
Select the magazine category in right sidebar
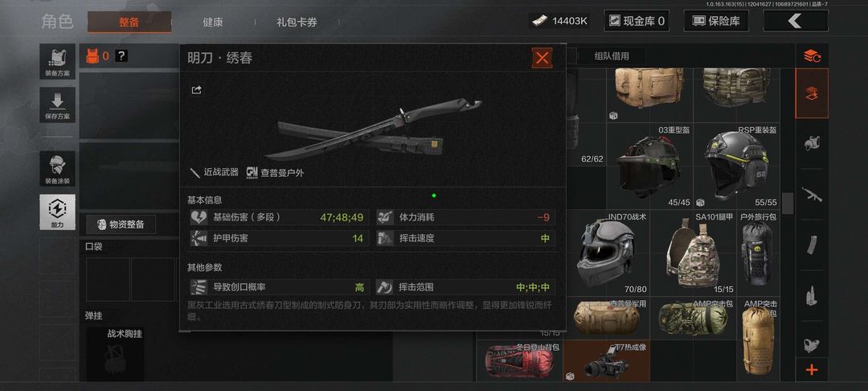(812, 245)
